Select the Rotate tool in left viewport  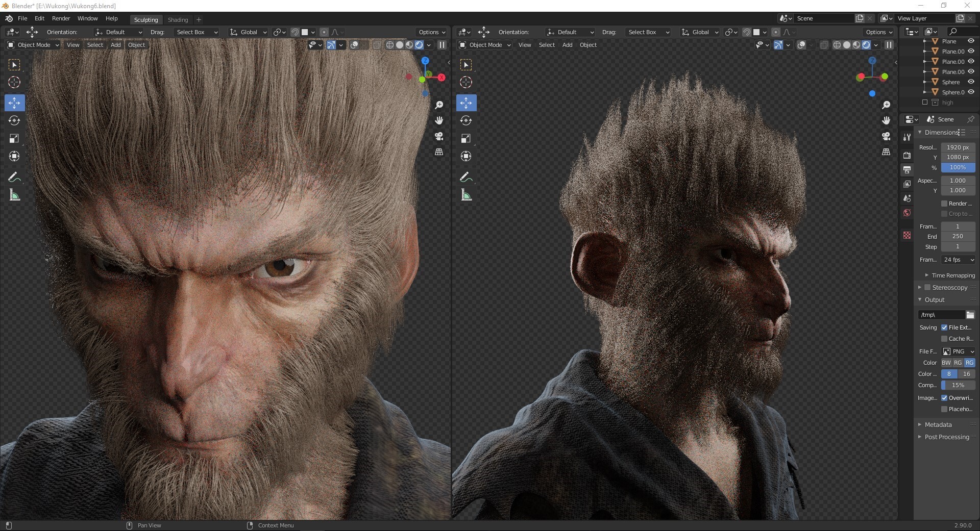point(14,120)
